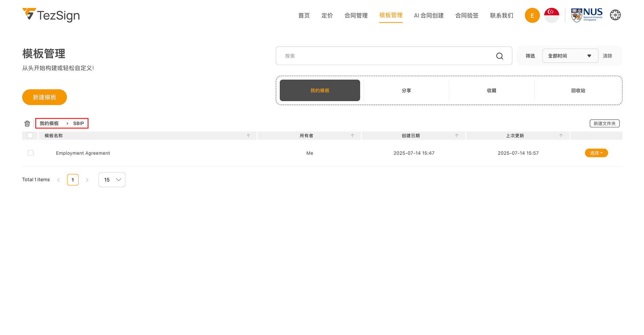Open the user avatar E menu
This screenshot has width=644, height=335.
532,15
